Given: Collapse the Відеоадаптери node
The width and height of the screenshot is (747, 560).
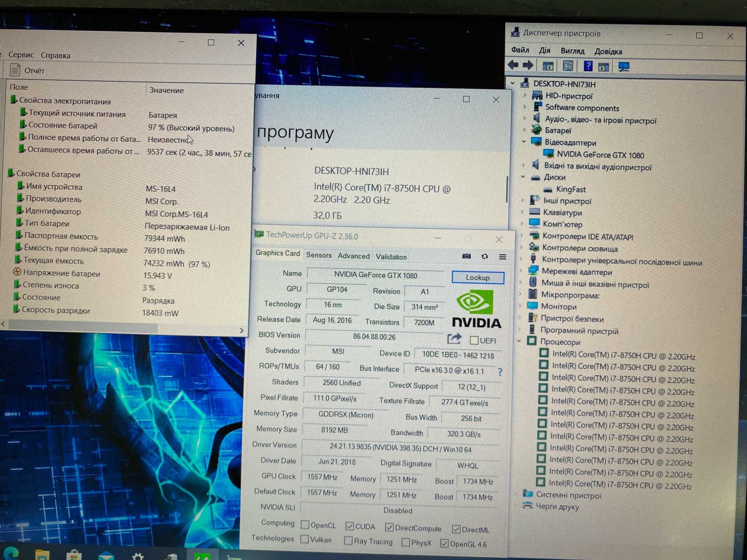Looking at the screenshot, I should (524, 141).
